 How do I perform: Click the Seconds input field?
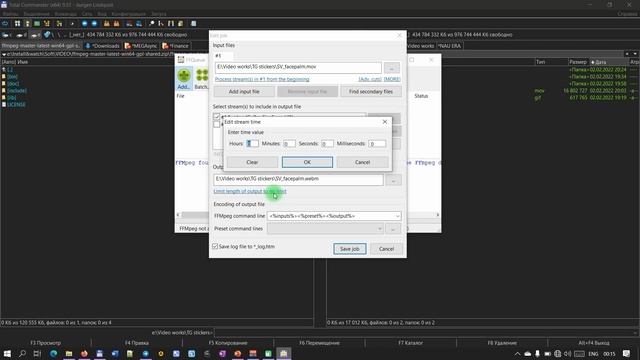(327, 144)
